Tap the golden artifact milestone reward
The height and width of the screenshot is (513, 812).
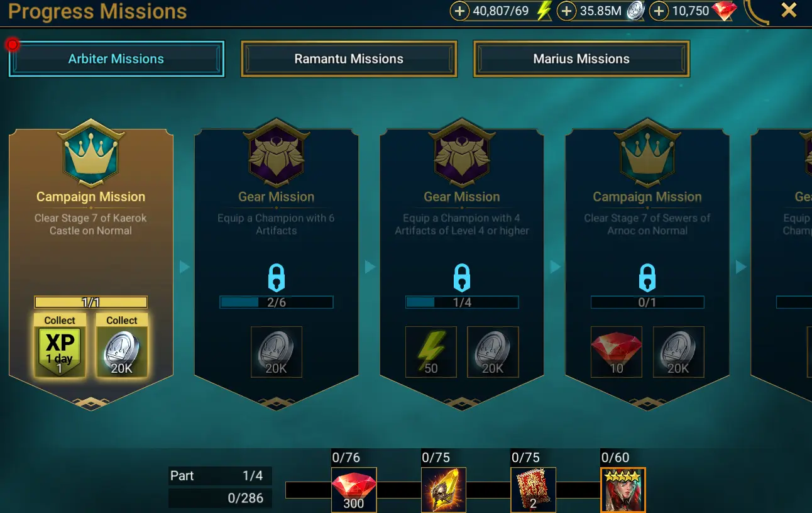click(x=444, y=490)
